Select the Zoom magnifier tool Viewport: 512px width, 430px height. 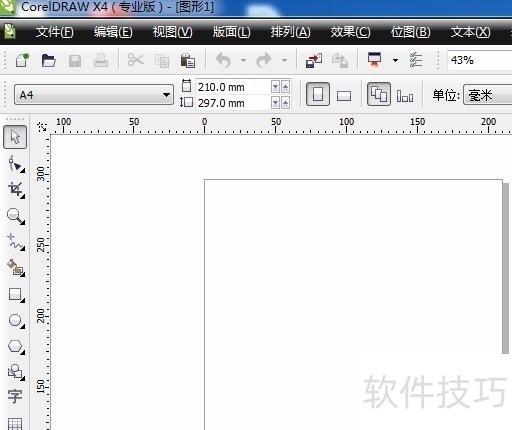coord(15,216)
